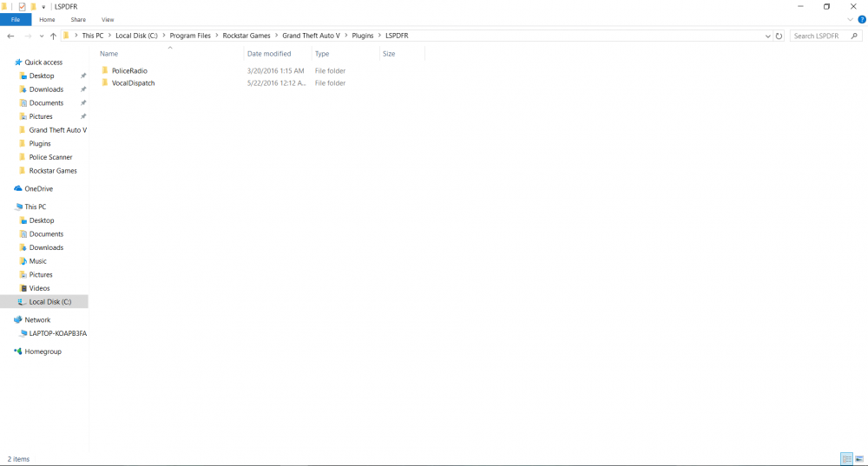Click This PC in the address bar

tap(93, 36)
